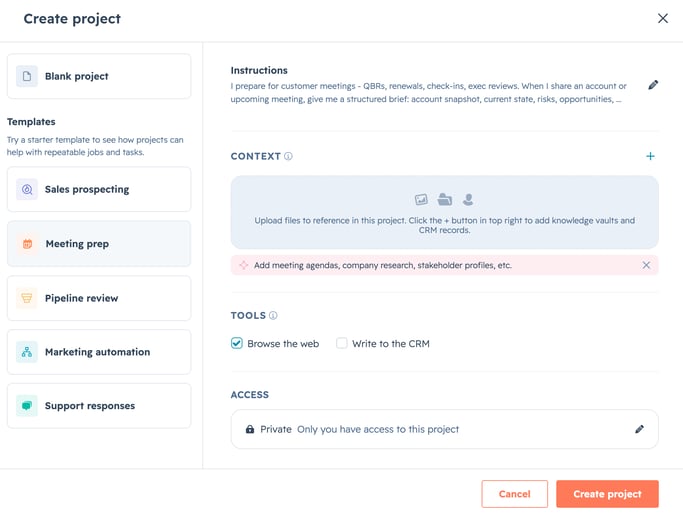Click the 'Create project' dialog title

coord(72,19)
